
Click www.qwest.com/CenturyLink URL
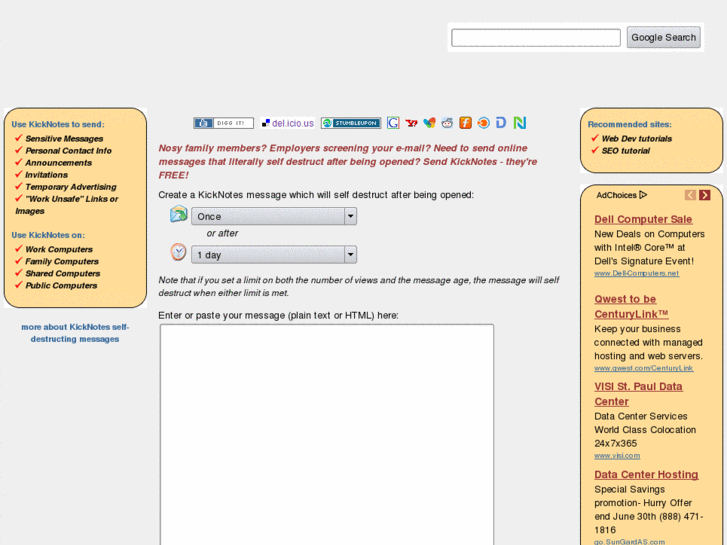(644, 368)
